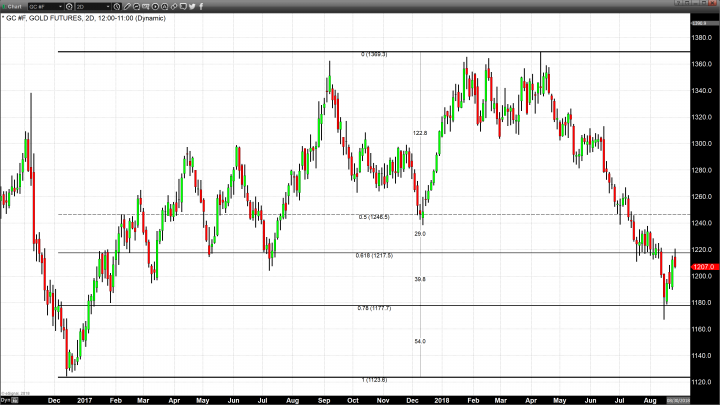
Task: Click the 1207.0 current price marker
Action: pyautogui.click(x=702, y=265)
